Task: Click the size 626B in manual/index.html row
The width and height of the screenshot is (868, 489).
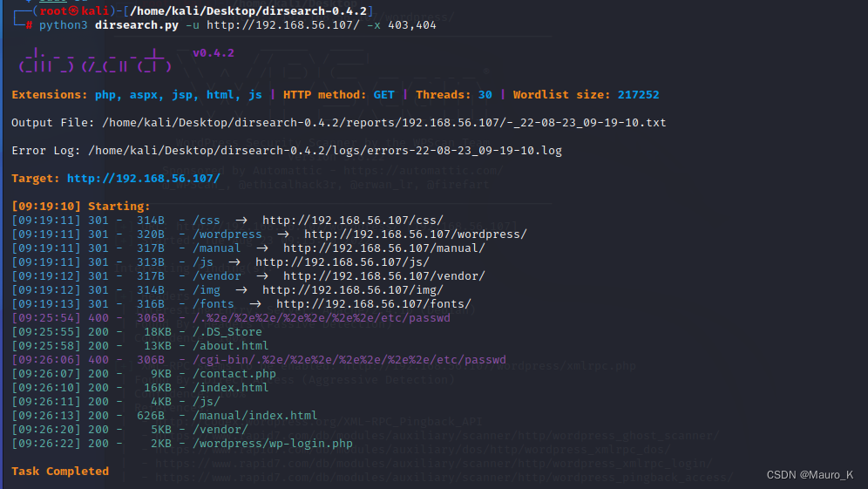Action: click(151, 416)
